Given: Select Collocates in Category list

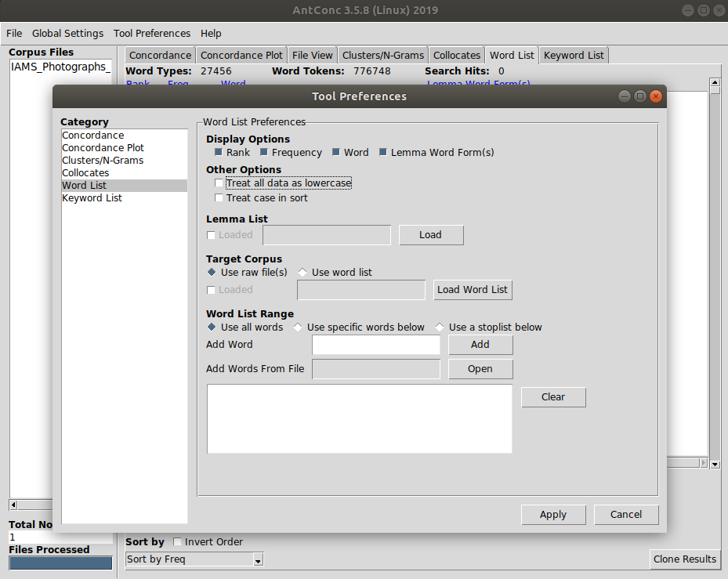Looking at the screenshot, I should [x=125, y=172].
